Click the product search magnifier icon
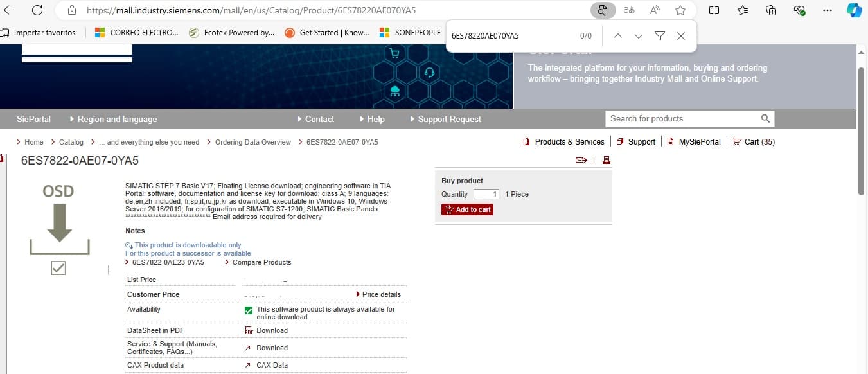 pyautogui.click(x=765, y=118)
